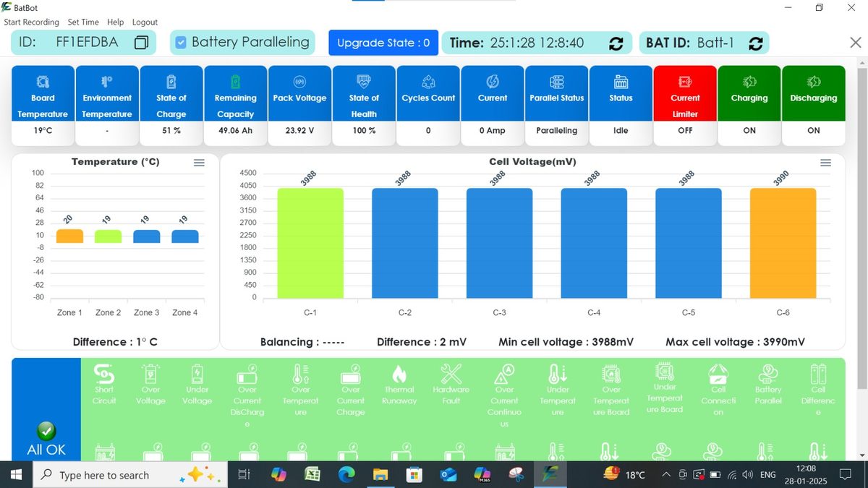Open Excel from the taskbar
The width and height of the screenshot is (868, 488).
coord(312,475)
